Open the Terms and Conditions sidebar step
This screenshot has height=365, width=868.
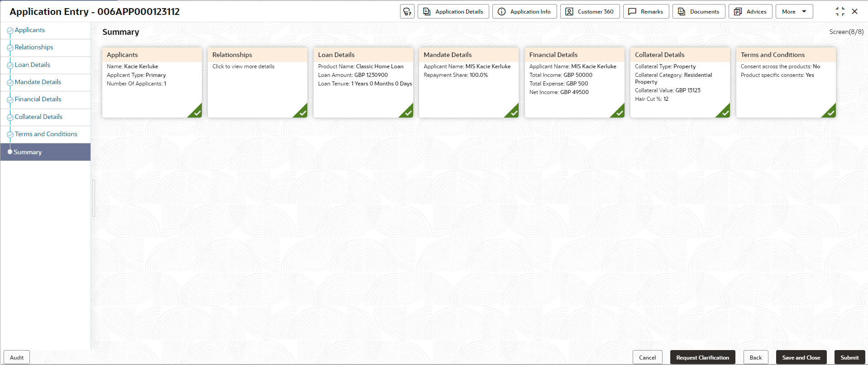pyautogui.click(x=46, y=134)
